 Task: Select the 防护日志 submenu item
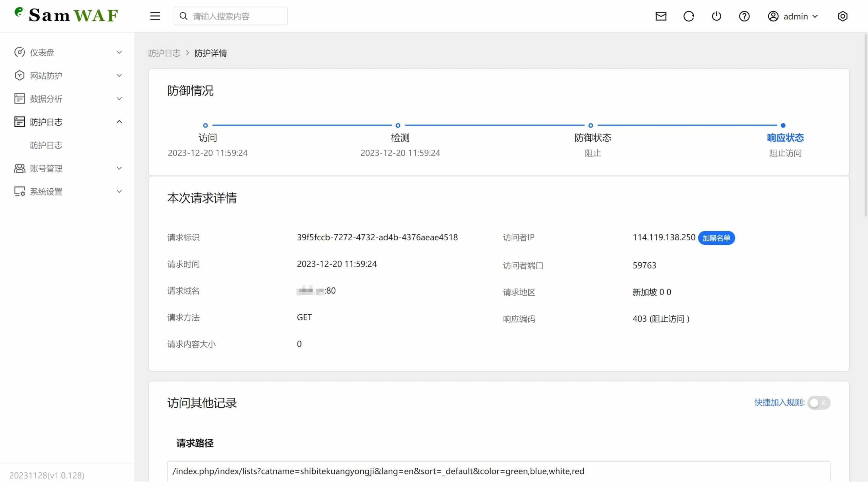(x=46, y=145)
